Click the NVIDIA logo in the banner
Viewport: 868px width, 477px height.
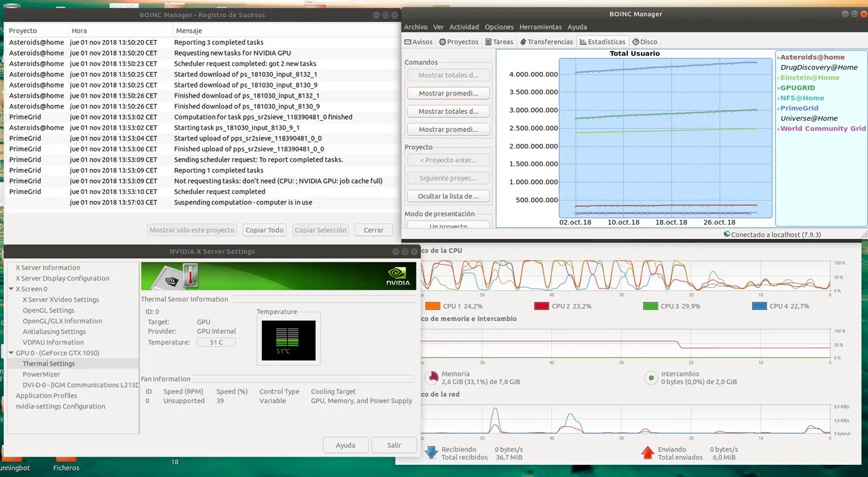pyautogui.click(x=397, y=276)
